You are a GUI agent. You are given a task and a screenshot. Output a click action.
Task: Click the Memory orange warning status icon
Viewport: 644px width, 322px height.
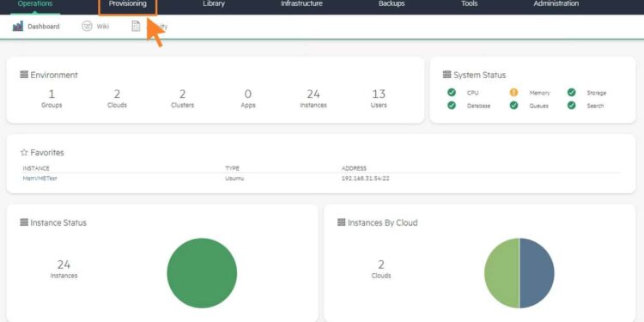click(x=513, y=93)
